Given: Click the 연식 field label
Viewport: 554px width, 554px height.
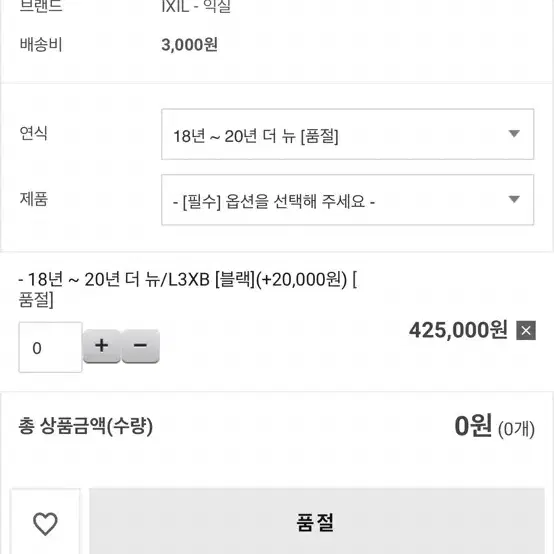Looking at the screenshot, I should [x=34, y=133].
